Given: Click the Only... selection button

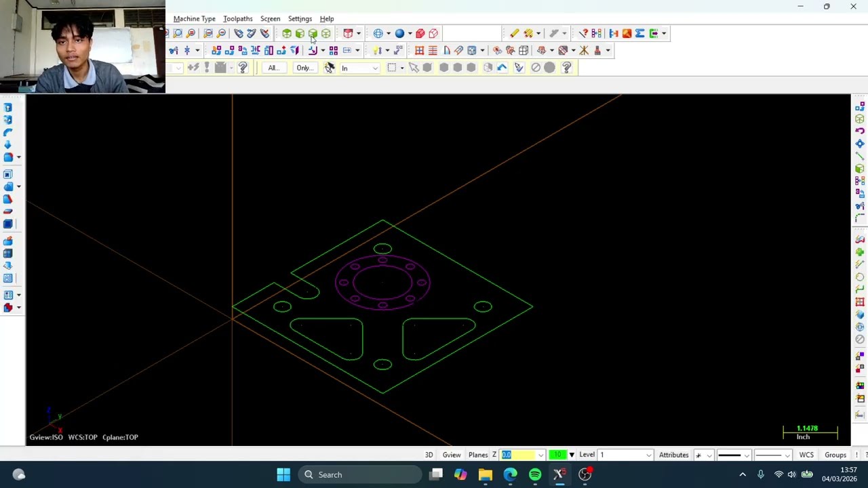Looking at the screenshot, I should click(x=304, y=68).
